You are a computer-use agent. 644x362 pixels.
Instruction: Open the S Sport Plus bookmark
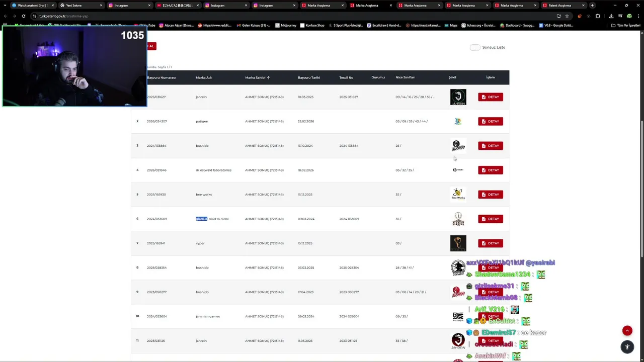point(346,25)
